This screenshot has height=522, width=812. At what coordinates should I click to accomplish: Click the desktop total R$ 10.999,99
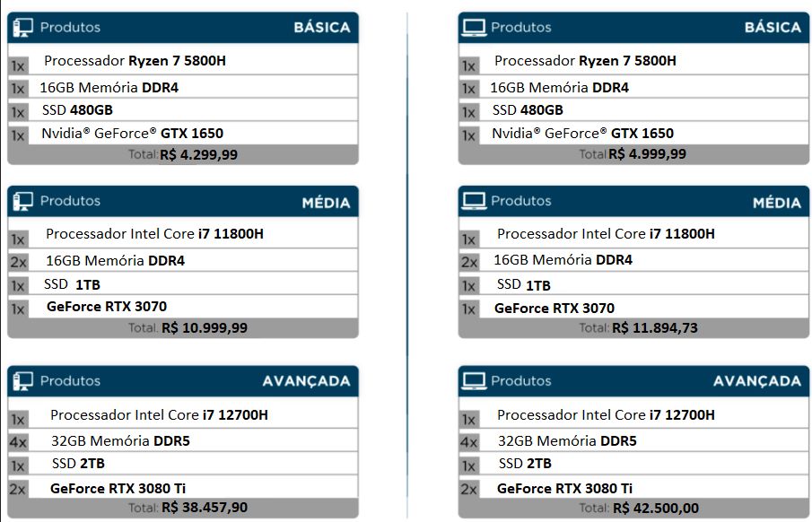click(x=204, y=327)
